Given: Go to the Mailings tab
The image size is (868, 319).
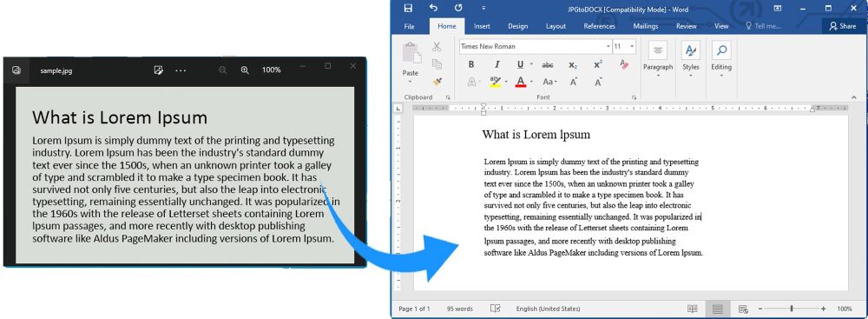Looking at the screenshot, I should pyautogui.click(x=646, y=26).
